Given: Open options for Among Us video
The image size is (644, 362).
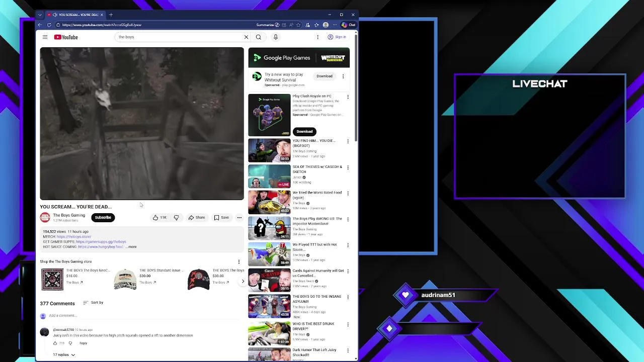Looking at the screenshot, I should [348, 219].
